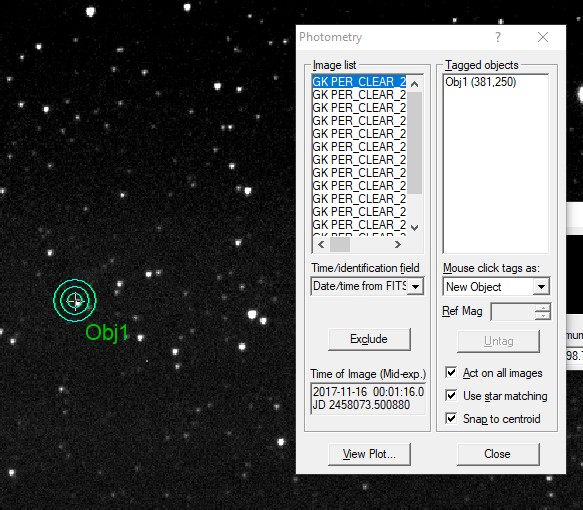Increase Ref Mag with the up spinner arrow
Image resolution: width=583 pixels, height=510 pixels.
[543, 308]
